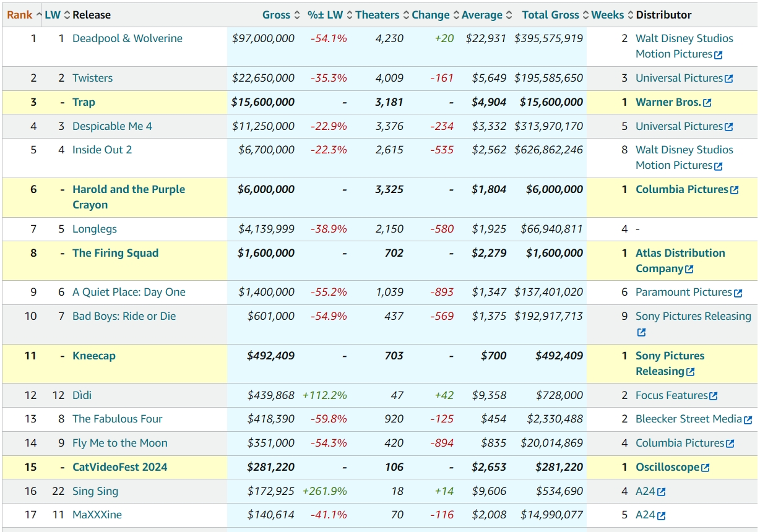Screen dimensions: 760x532
Task: Click the -580 change cell for Longlegs
Action: [x=442, y=229]
